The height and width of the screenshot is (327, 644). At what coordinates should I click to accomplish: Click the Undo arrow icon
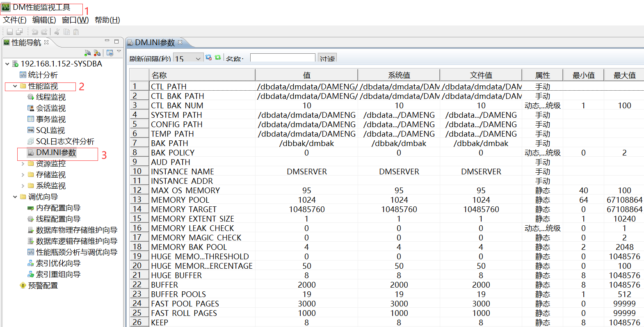pyautogui.click(x=35, y=32)
